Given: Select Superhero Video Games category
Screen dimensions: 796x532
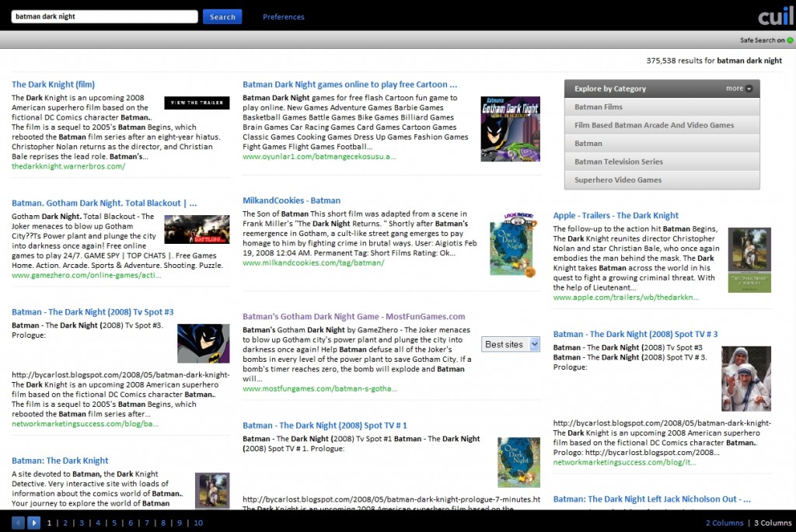Looking at the screenshot, I should [662, 180].
